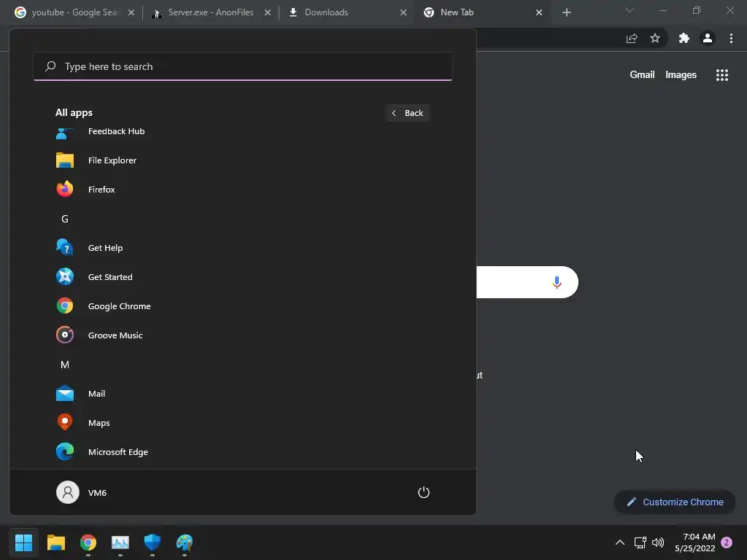Show hidden system tray icons
This screenshot has width=747, height=560.
[620, 542]
